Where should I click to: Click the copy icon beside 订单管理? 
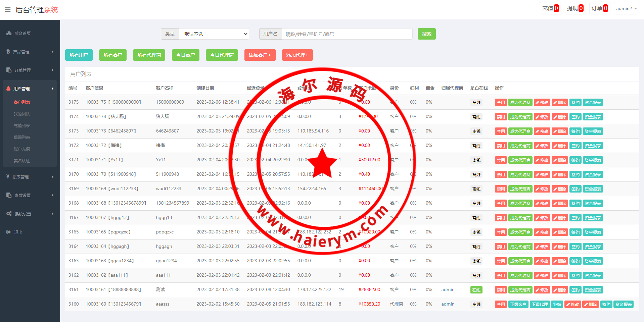(9, 70)
